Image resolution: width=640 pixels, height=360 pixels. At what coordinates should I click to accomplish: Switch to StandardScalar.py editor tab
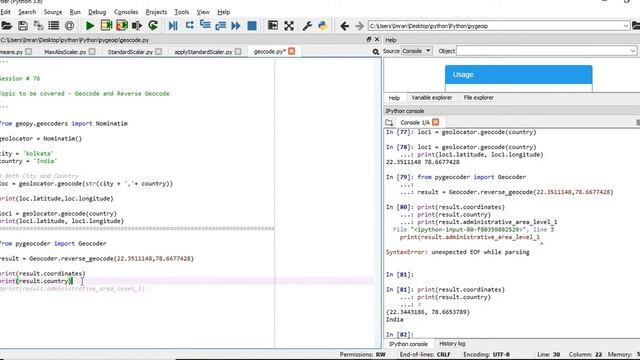(x=130, y=52)
